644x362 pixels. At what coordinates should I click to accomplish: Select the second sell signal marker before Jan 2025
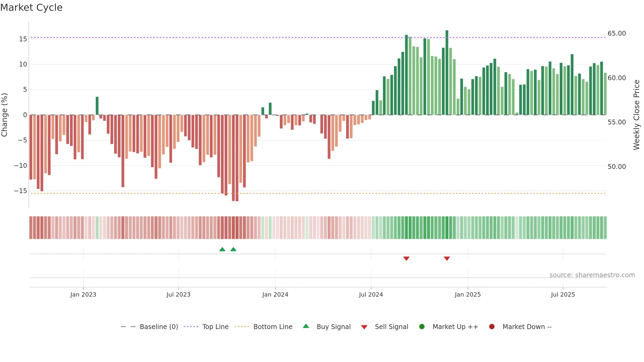[x=447, y=258]
